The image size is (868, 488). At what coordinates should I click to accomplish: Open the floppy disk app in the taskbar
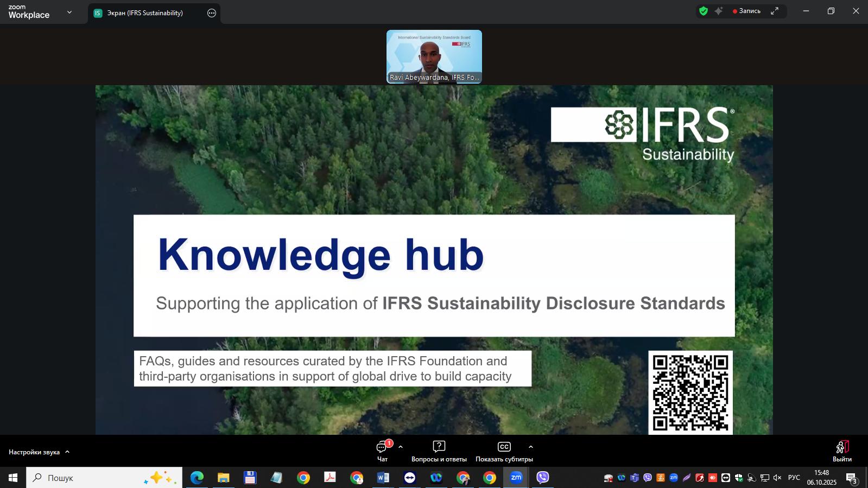pos(250,478)
